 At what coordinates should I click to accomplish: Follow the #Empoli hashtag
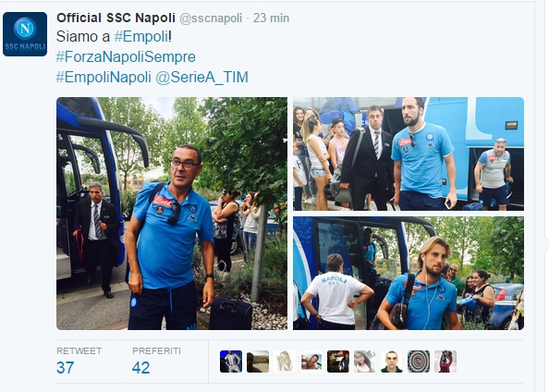tap(141, 36)
